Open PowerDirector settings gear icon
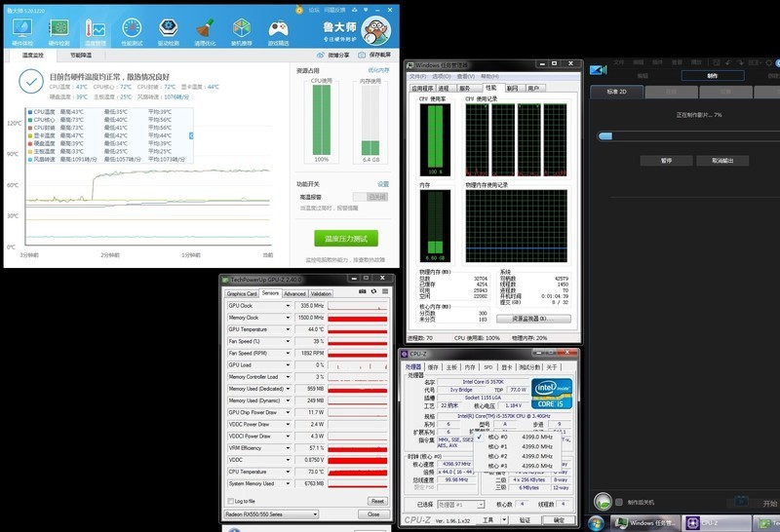The image size is (780, 532). click(x=769, y=62)
